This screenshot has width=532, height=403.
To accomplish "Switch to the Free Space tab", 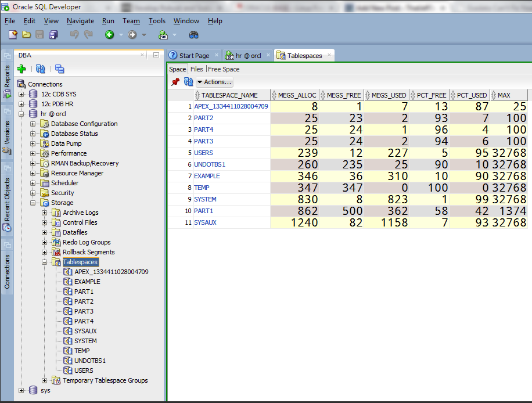I will coord(224,69).
